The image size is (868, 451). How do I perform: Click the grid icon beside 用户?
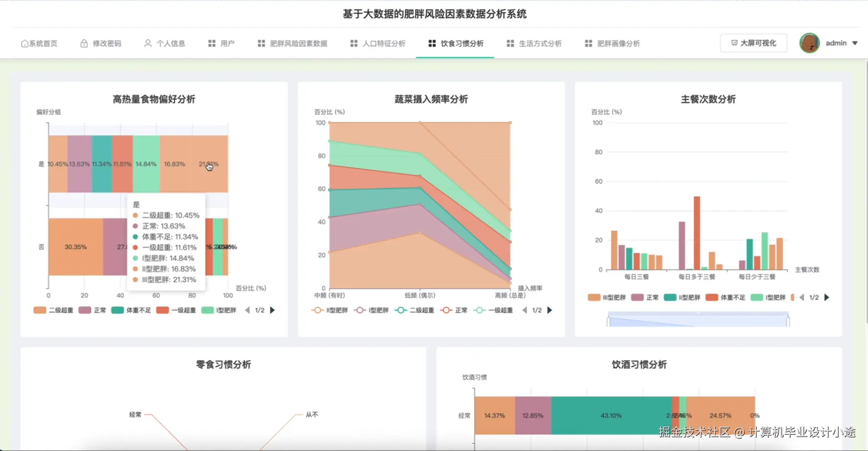pos(212,43)
